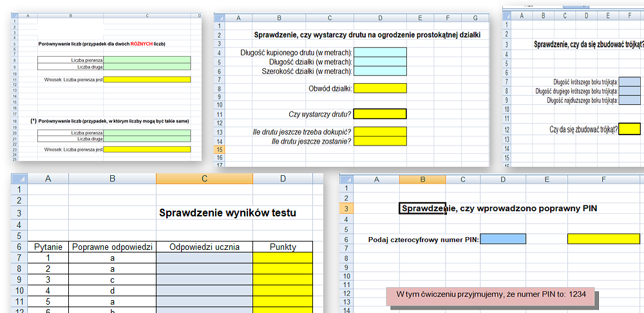
Task: Select the Długość krótszego boku trójkąta input cell
Action: pos(629,82)
